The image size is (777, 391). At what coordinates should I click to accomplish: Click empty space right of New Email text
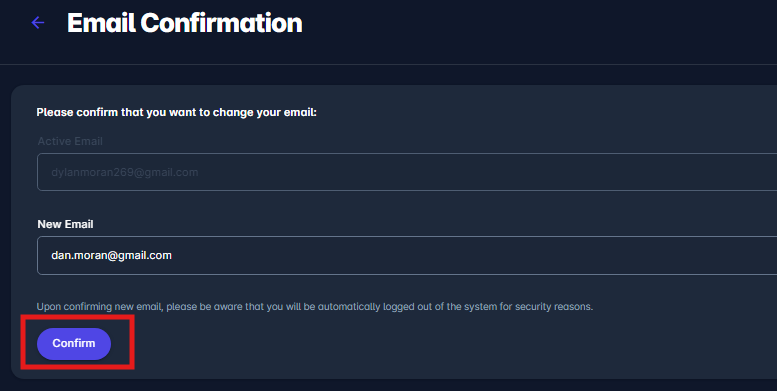[471, 255]
